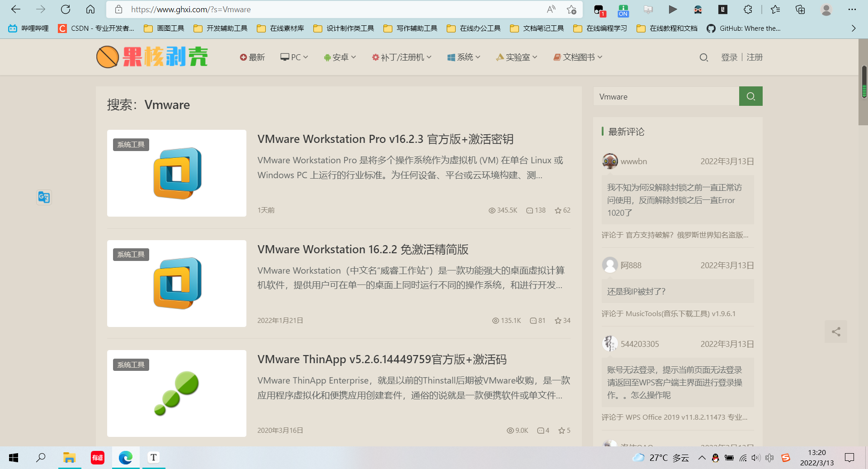This screenshot has height=469, width=868.
Task: Open File Explorer from taskbar
Action: point(69,458)
